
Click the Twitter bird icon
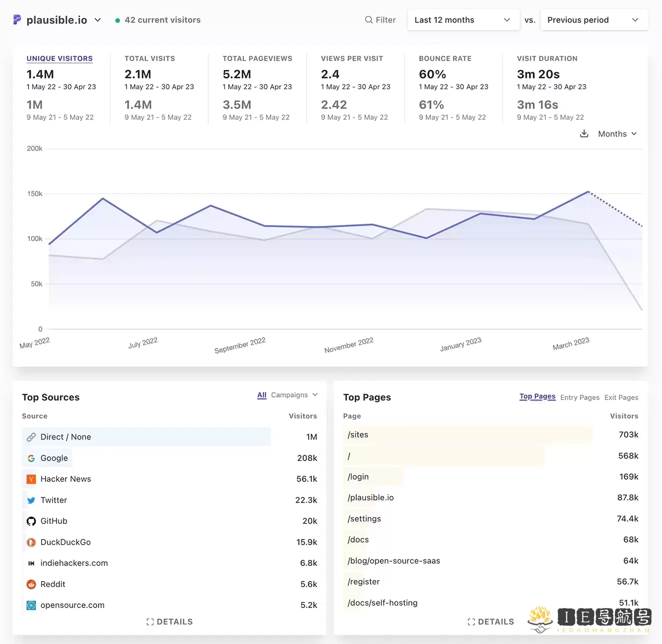point(31,500)
